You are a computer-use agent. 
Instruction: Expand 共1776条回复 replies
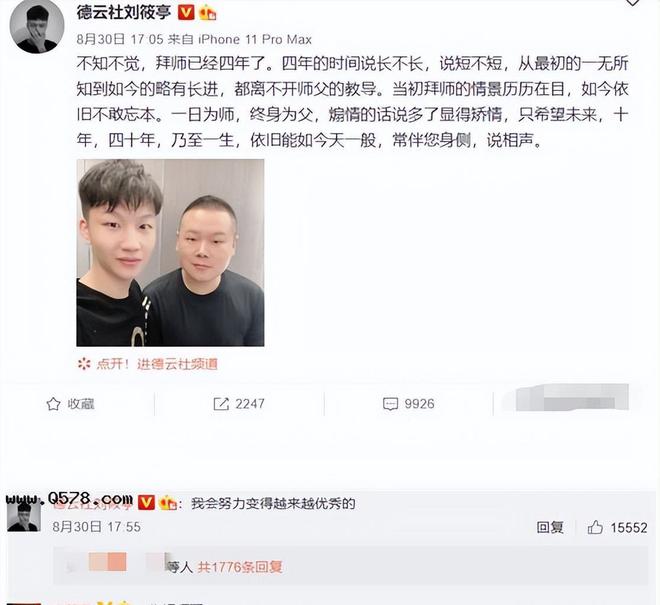240,567
